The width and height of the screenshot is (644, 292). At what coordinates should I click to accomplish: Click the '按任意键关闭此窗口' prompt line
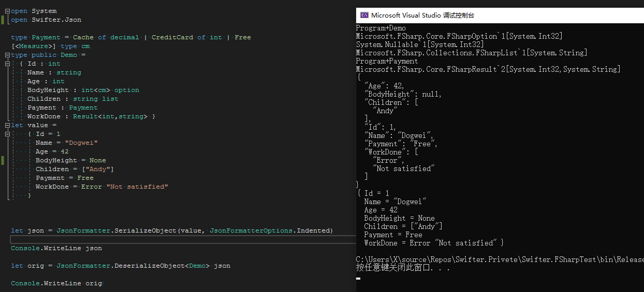(x=403, y=268)
